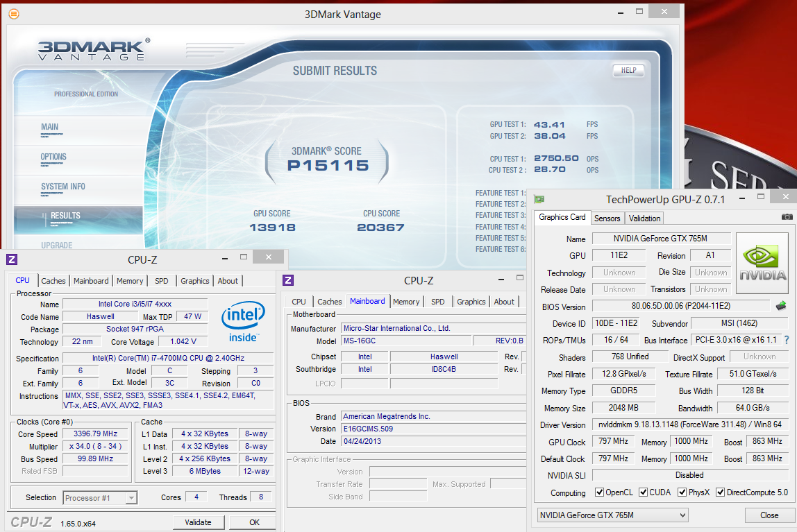Viewport: 797px width, 532px height.
Task: Click the mainboard Model MS-16GC field
Action: [x=405, y=341]
